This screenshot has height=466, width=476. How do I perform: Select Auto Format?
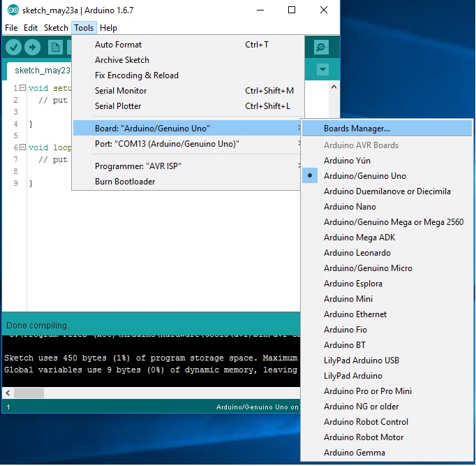point(186,45)
